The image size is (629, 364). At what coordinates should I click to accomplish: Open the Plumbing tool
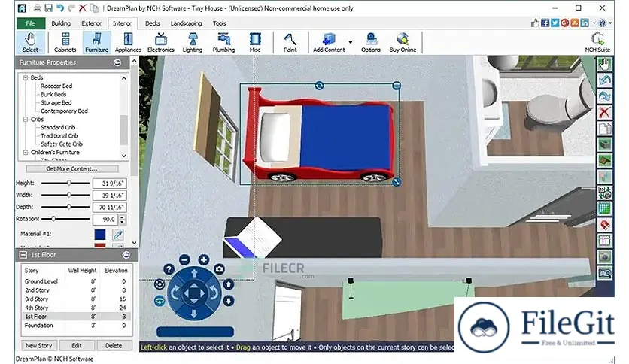[224, 43]
